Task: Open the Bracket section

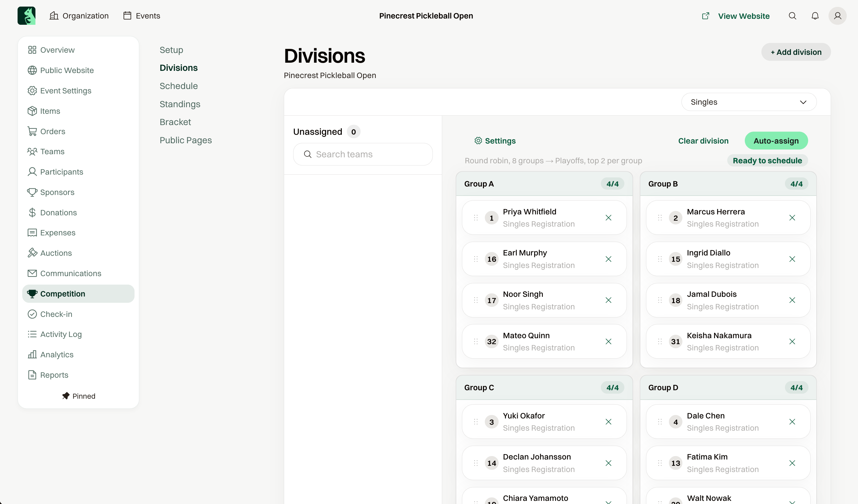Action: pos(175,122)
